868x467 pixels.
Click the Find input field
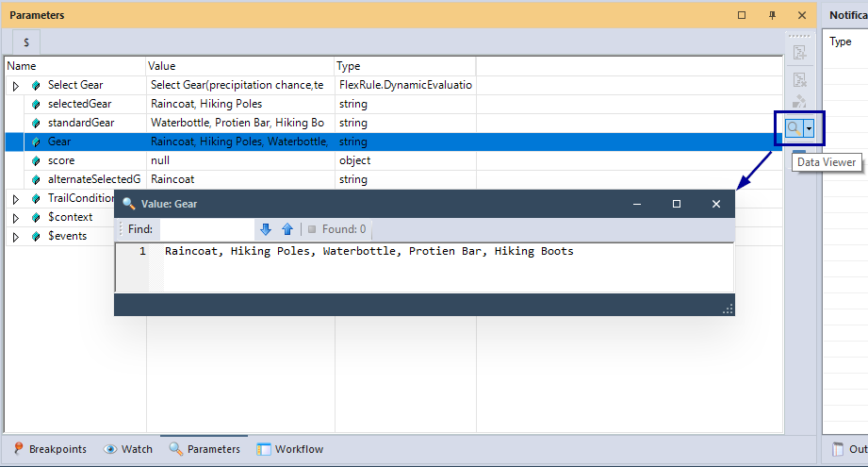207,229
